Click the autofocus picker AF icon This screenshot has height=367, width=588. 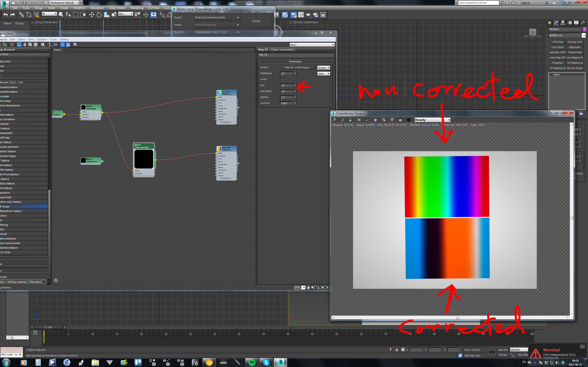(x=367, y=120)
